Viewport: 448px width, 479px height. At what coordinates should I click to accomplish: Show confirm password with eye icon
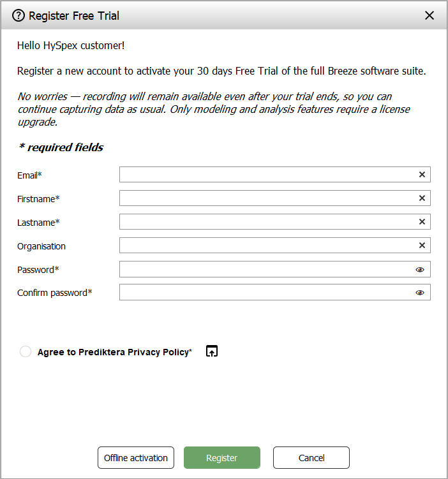[x=420, y=293]
